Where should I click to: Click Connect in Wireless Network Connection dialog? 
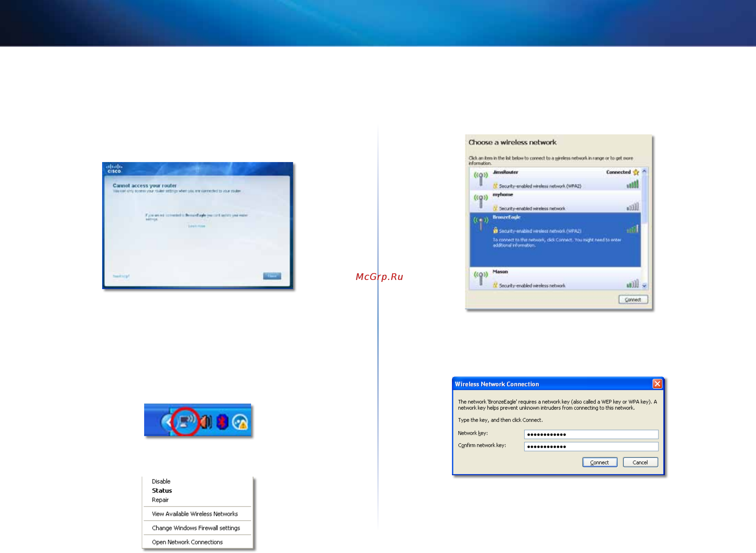coord(600,462)
